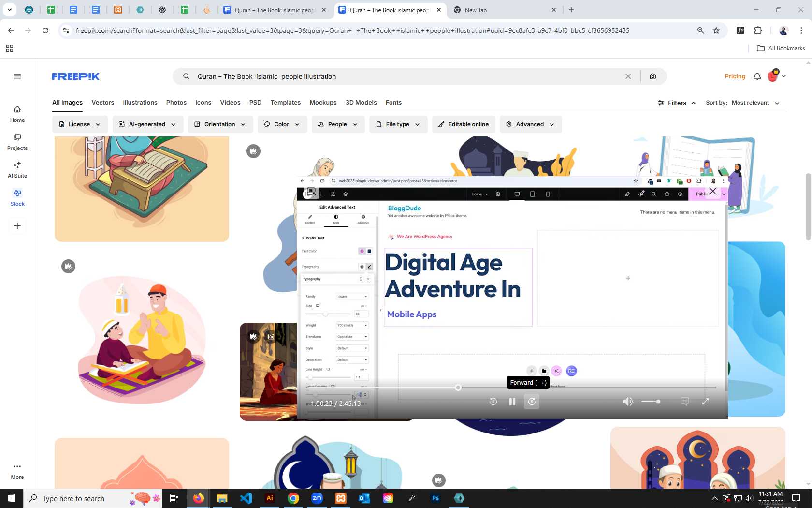Seek on the video progress bar
This screenshot has height=508, width=812.
[x=512, y=388]
